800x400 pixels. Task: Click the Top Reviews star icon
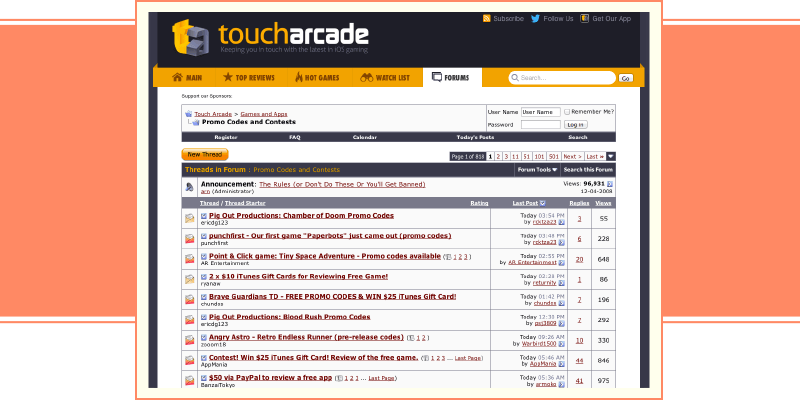pos(228,77)
